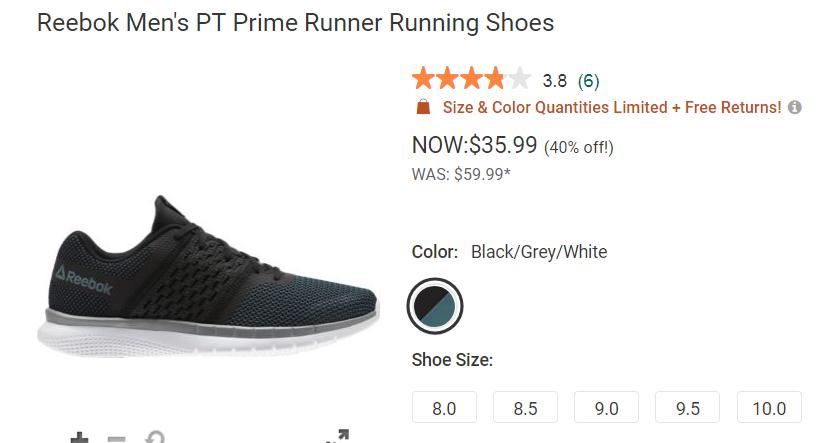Open the 6 customer reviews link

[588, 80]
